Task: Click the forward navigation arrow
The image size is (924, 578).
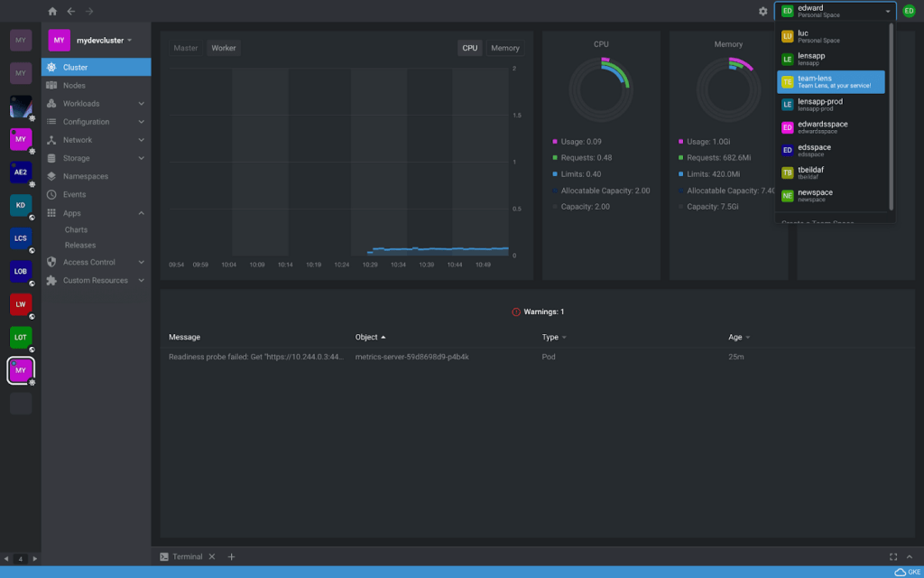Action: click(x=89, y=11)
